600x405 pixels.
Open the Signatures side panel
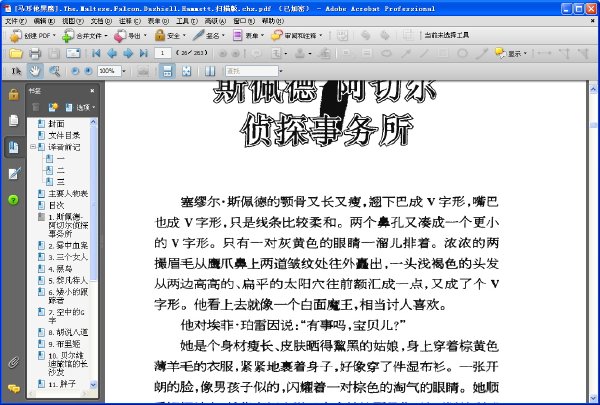14,173
